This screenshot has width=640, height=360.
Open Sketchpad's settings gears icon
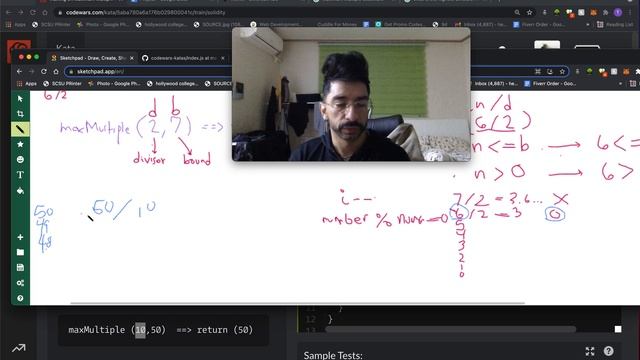[x=20, y=283]
